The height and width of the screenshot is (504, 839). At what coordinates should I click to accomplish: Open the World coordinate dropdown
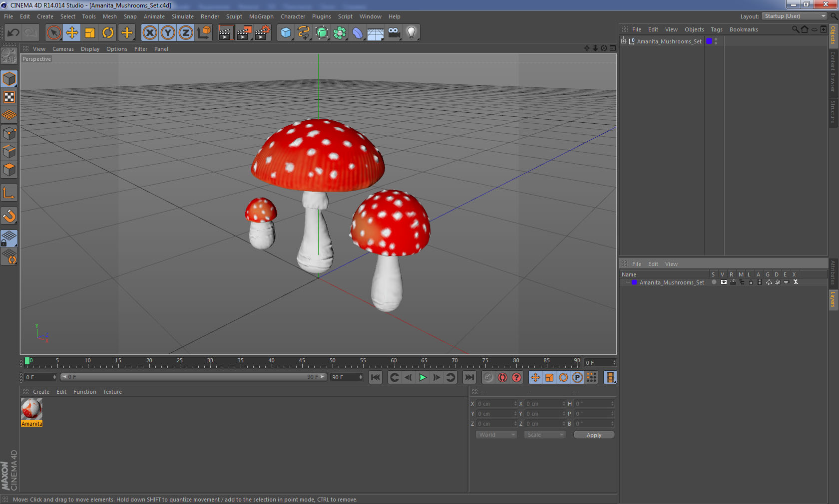(x=496, y=435)
